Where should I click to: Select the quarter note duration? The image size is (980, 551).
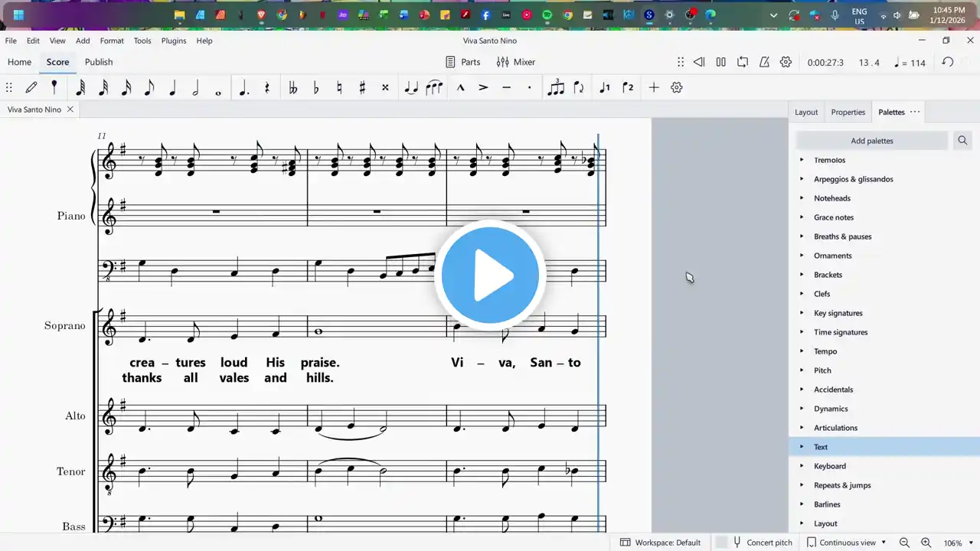pos(172,88)
